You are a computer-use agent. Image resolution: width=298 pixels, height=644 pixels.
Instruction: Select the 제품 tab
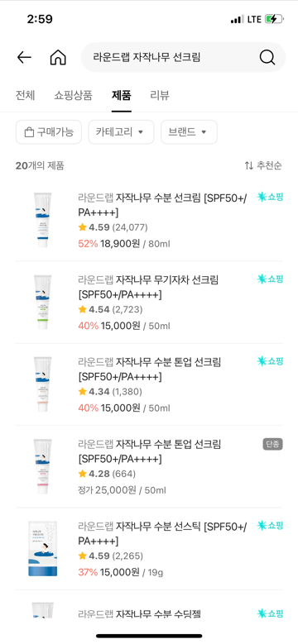click(121, 95)
